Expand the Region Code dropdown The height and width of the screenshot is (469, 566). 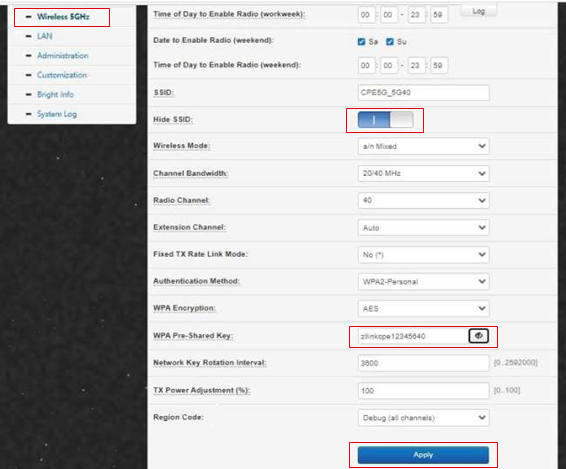click(423, 418)
